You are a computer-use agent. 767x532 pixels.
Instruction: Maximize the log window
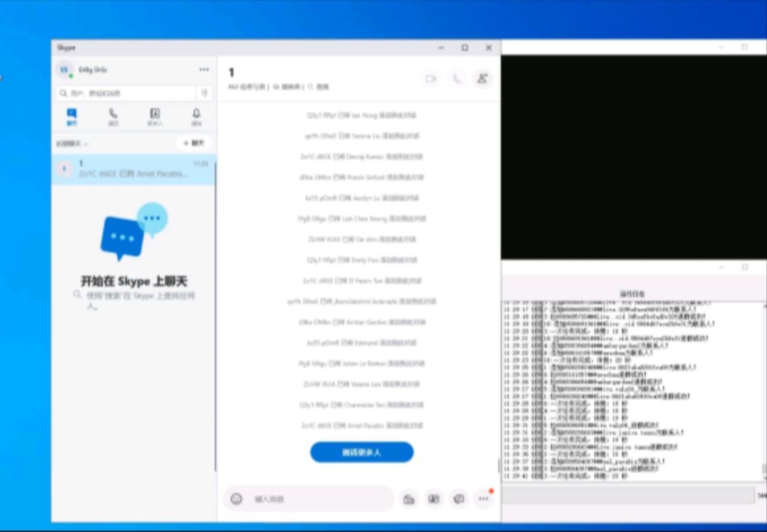click(745, 267)
